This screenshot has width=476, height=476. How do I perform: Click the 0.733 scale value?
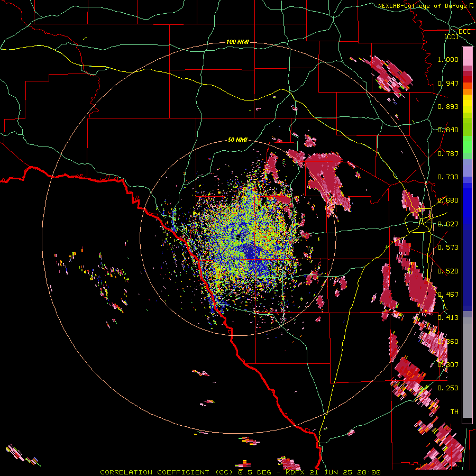point(448,177)
